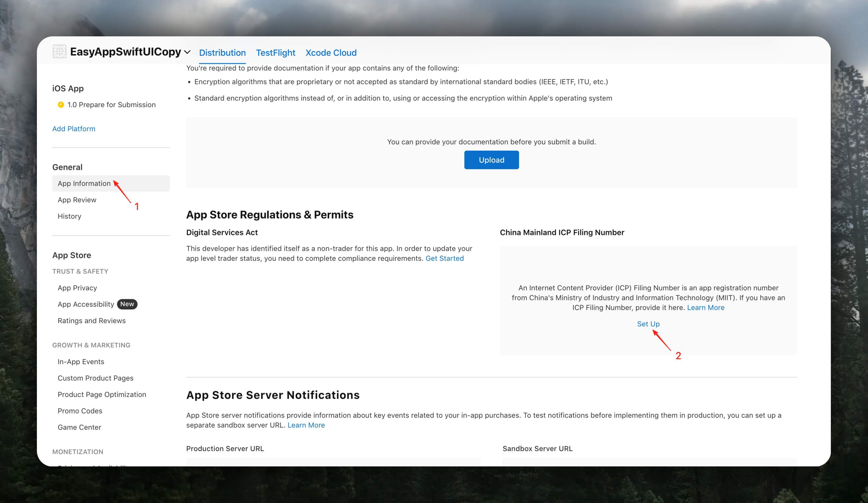Expand the app name dropdown chevron
The width and height of the screenshot is (868, 503).
pos(187,52)
